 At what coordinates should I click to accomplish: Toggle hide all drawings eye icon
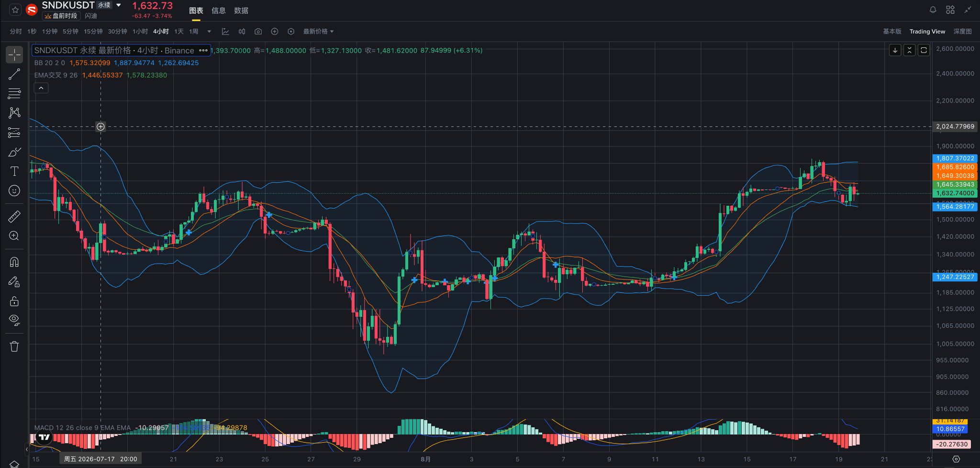click(x=14, y=320)
